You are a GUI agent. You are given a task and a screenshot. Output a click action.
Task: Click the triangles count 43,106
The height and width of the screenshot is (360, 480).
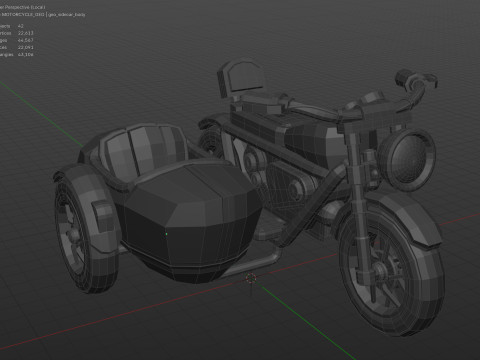pos(26,54)
